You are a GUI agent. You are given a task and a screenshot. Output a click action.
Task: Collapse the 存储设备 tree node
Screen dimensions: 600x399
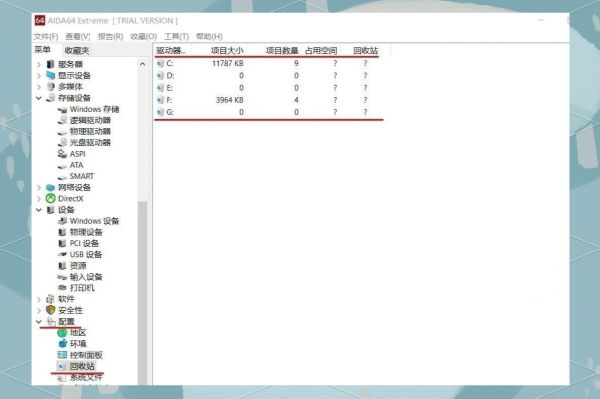(39, 98)
